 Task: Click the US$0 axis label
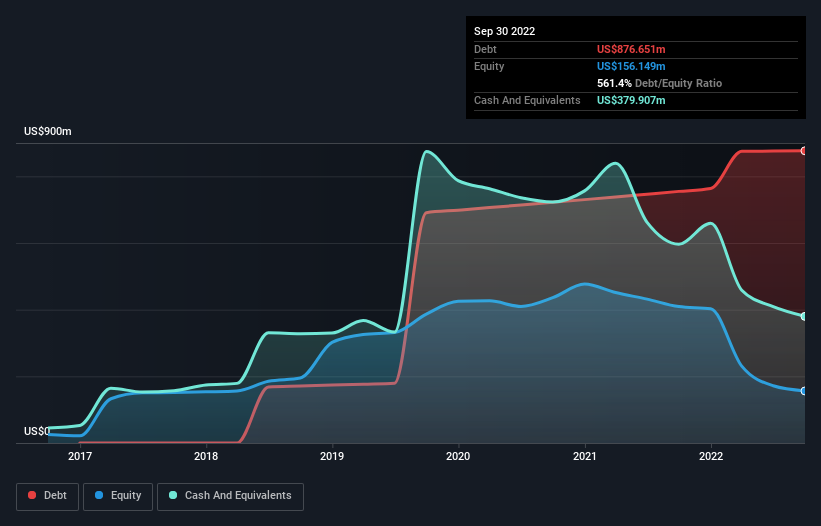[x=37, y=431]
